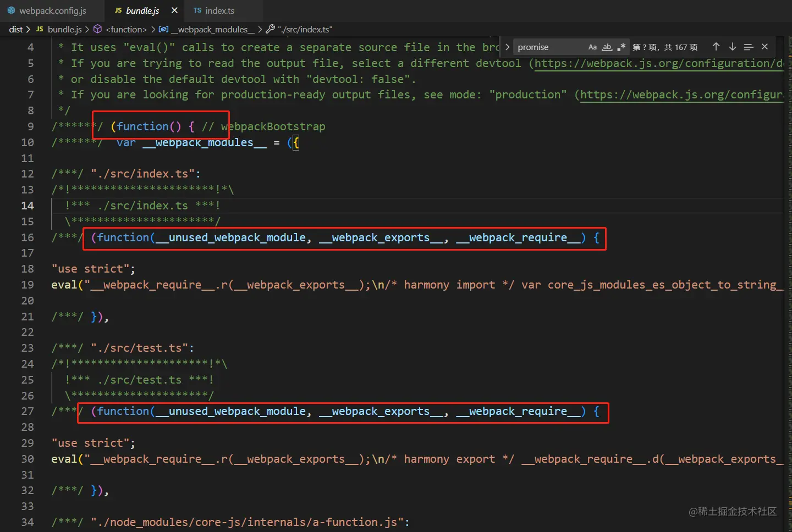Image resolution: width=792 pixels, height=532 pixels.
Task: Close the bundle.js editor tab
Action: click(x=174, y=10)
